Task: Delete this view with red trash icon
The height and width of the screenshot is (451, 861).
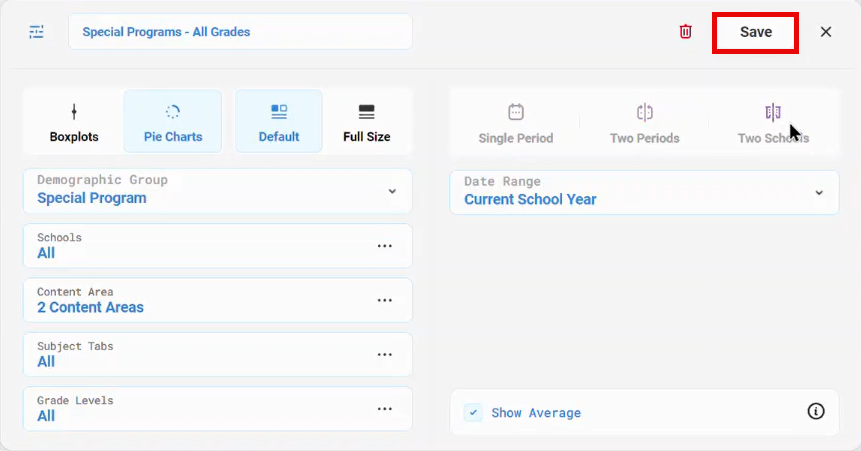Action: pos(685,31)
